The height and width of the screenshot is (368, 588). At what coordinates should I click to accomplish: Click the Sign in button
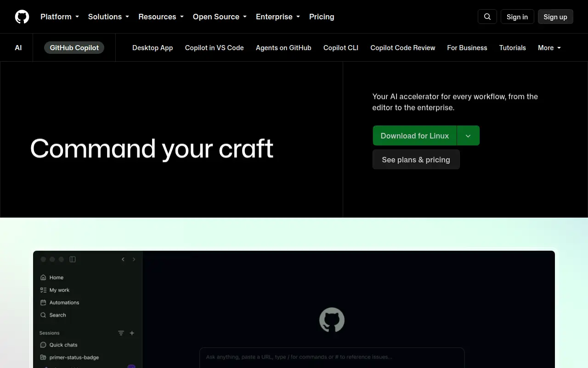[x=517, y=17]
